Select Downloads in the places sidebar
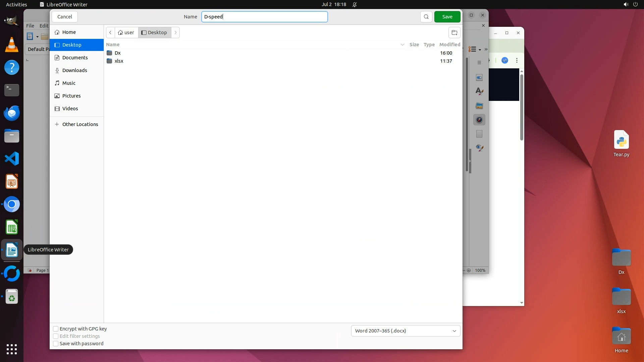 point(74,70)
